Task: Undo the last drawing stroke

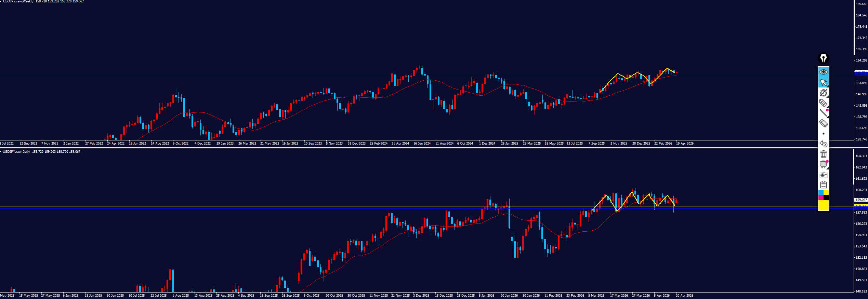Action: (823, 144)
